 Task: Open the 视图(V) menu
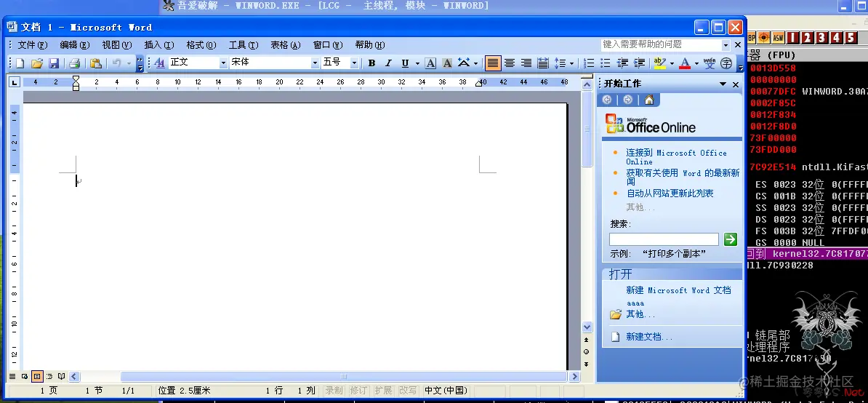(117, 45)
